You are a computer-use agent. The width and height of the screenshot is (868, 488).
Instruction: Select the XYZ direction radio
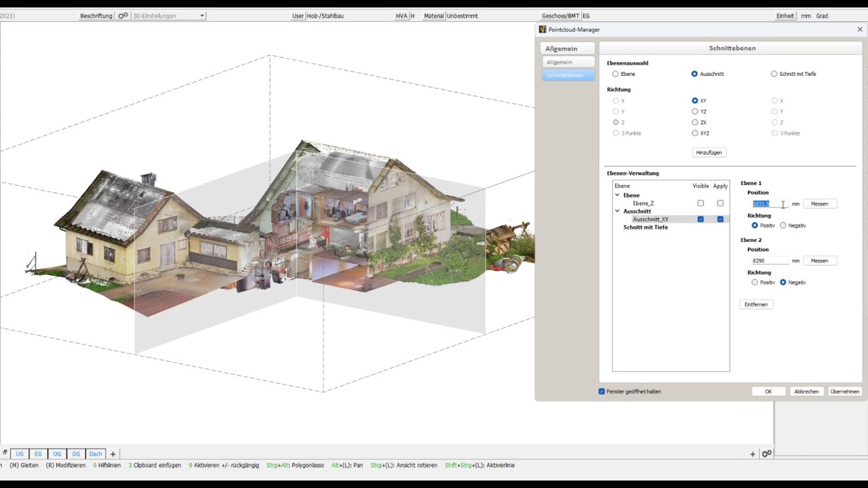pos(694,134)
